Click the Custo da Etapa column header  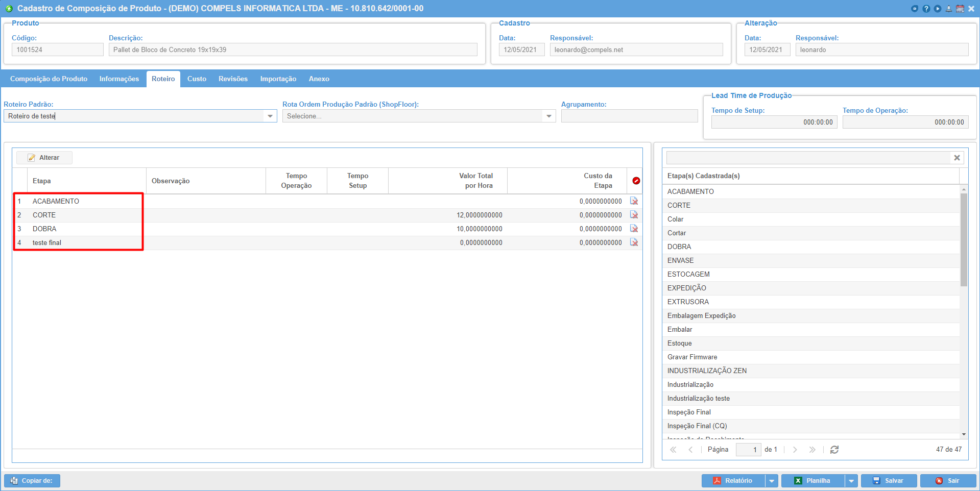pos(567,181)
